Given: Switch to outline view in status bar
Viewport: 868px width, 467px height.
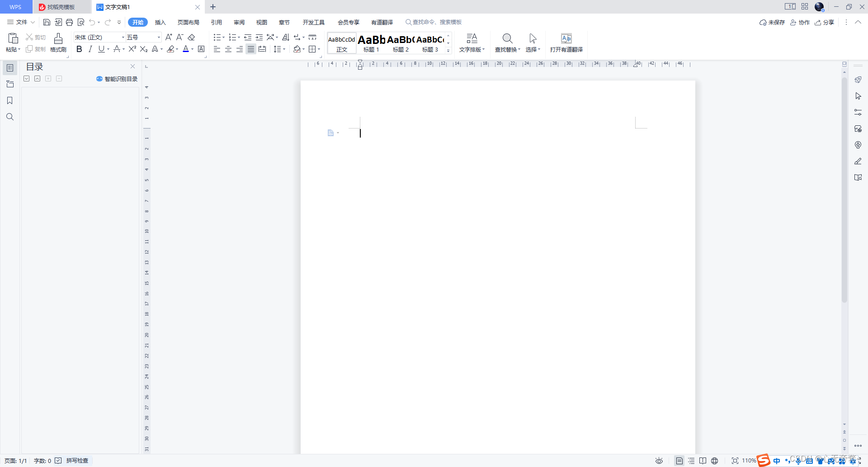Looking at the screenshot, I should pos(691,461).
